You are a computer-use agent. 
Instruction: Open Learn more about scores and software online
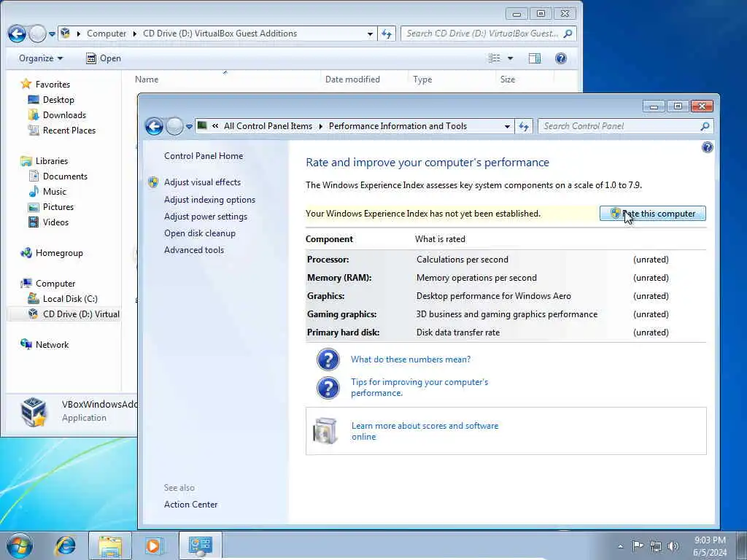tap(425, 431)
